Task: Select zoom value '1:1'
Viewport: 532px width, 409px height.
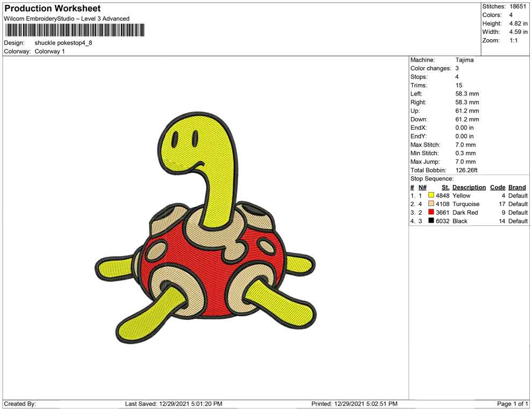Action: [x=513, y=40]
